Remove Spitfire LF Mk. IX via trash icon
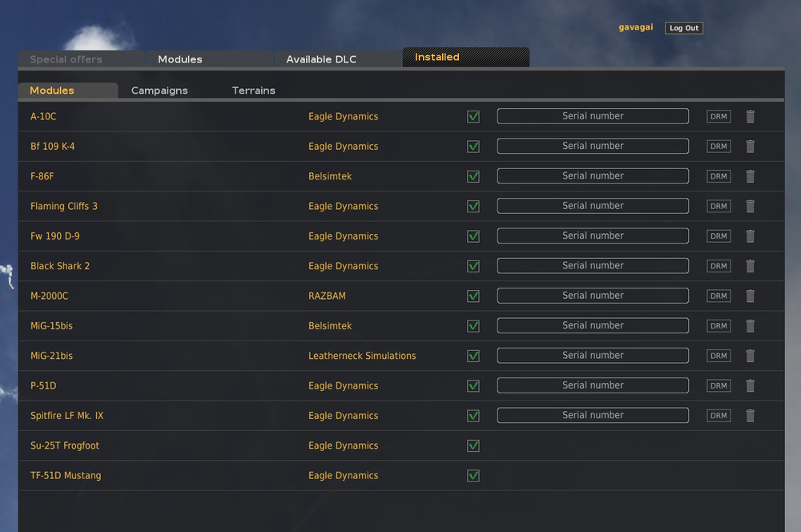This screenshot has height=532, width=801. click(751, 416)
